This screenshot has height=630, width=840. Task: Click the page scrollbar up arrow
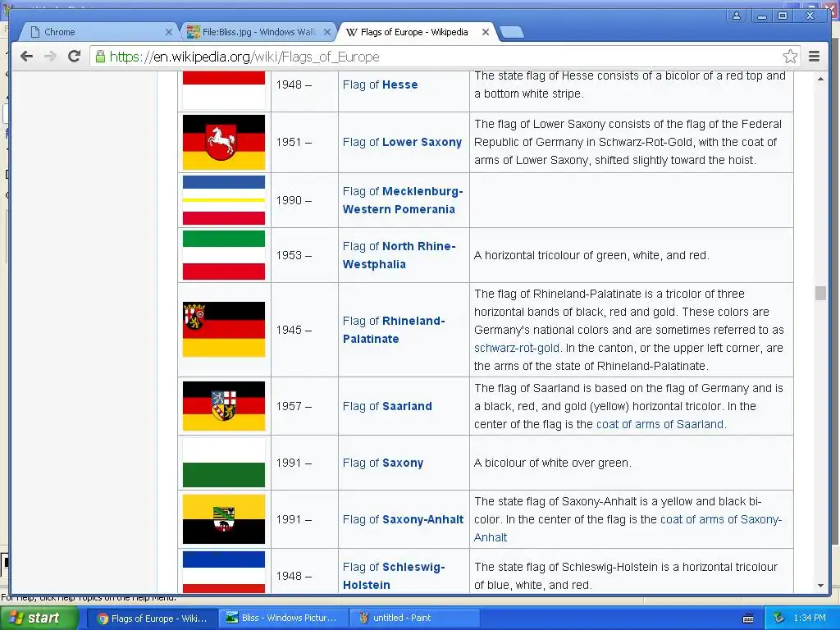point(820,79)
